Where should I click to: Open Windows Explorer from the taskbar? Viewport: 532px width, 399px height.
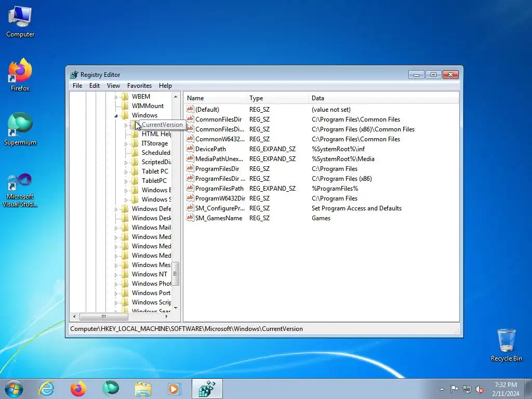(143, 389)
